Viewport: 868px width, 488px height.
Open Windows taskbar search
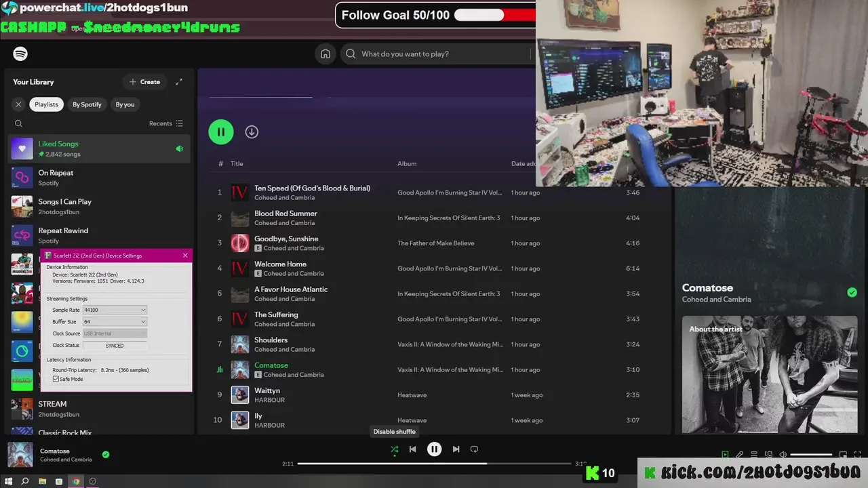[25, 481]
